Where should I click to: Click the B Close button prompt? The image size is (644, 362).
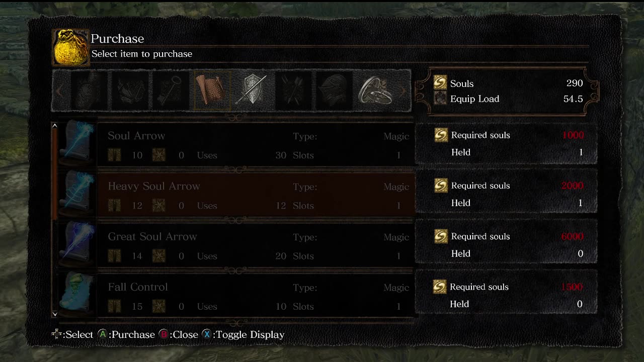pyautogui.click(x=179, y=334)
